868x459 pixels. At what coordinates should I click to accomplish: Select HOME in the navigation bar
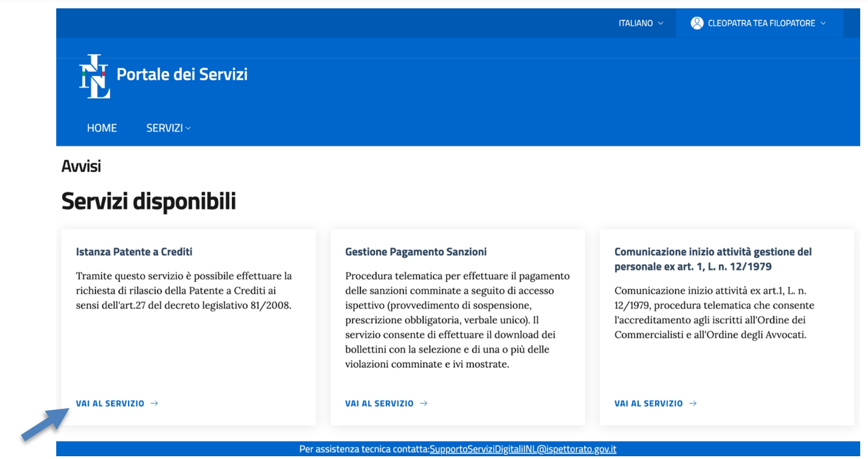click(102, 128)
